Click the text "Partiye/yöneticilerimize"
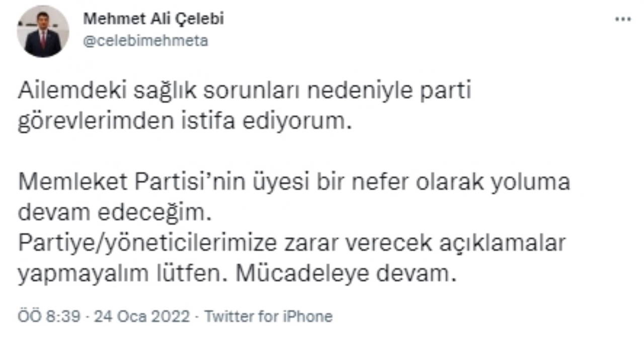 (147, 243)
